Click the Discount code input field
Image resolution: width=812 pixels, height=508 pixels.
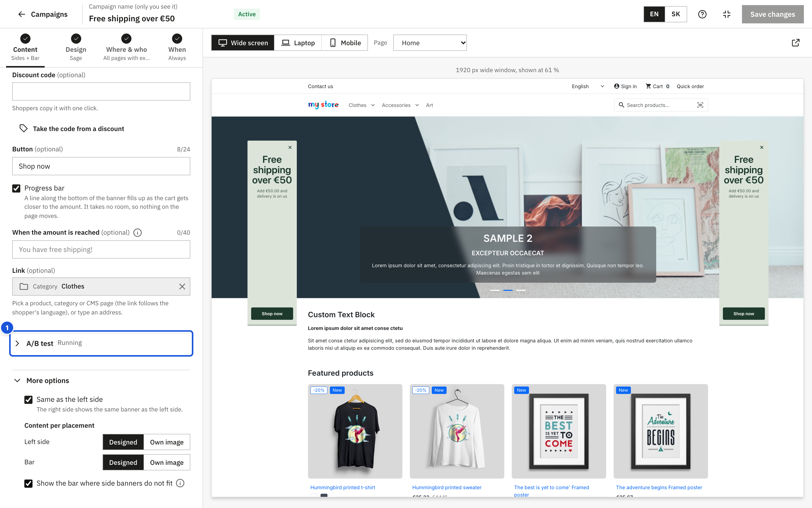[x=101, y=91]
